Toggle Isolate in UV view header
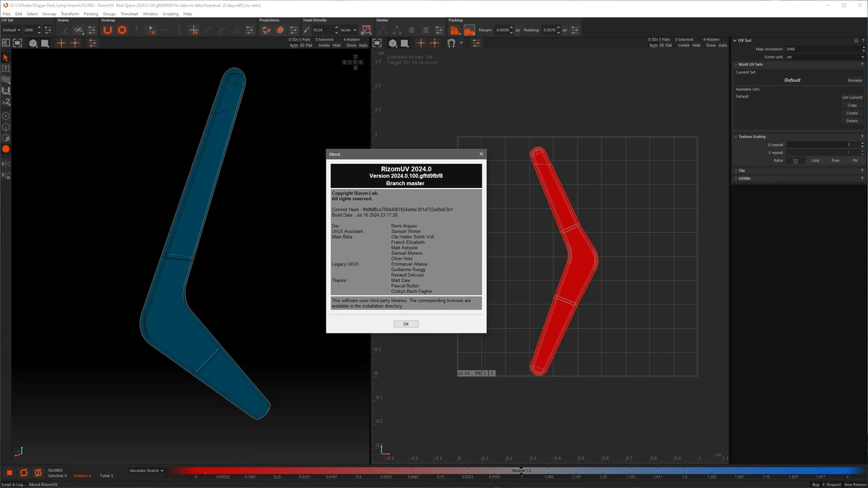 pyautogui.click(x=684, y=46)
